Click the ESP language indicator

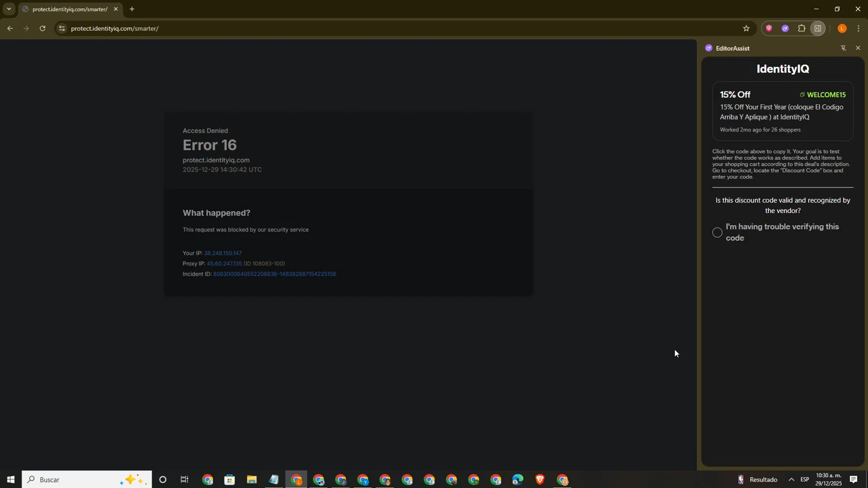pos(805,479)
